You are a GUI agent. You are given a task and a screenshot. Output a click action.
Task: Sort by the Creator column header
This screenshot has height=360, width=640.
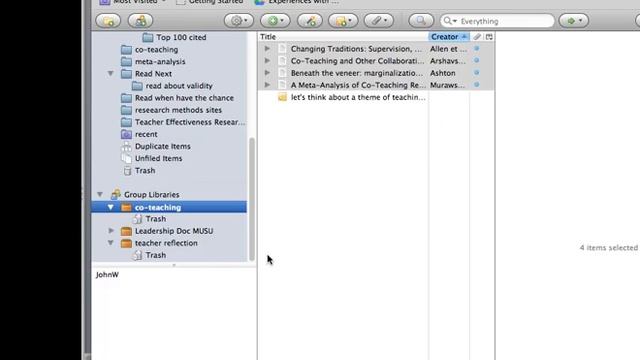(x=449, y=37)
